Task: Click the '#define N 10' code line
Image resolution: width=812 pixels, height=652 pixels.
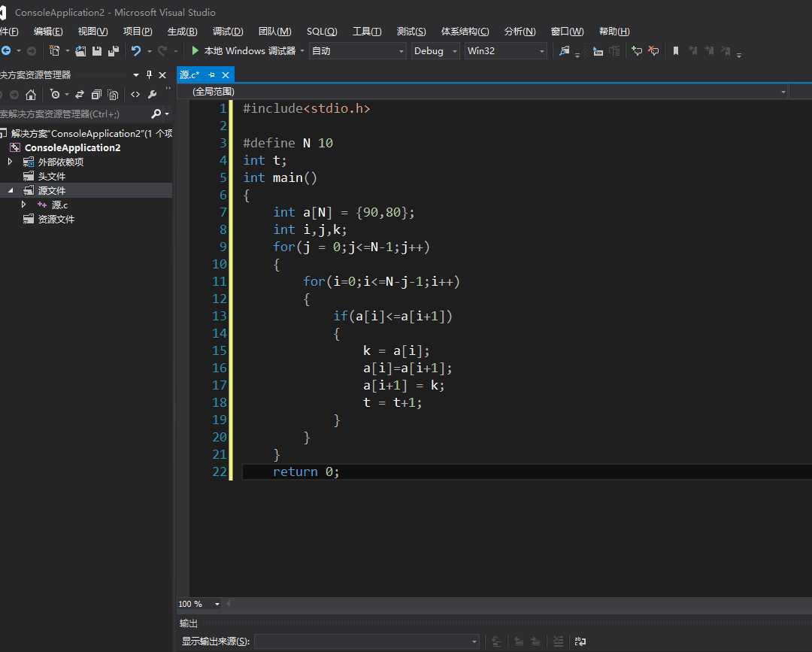Action: [288, 143]
